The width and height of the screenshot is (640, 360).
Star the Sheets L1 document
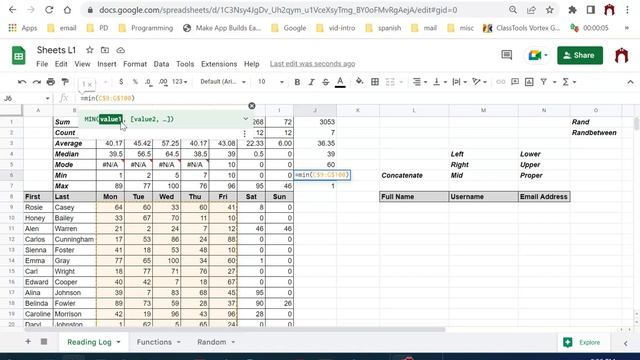pos(89,50)
